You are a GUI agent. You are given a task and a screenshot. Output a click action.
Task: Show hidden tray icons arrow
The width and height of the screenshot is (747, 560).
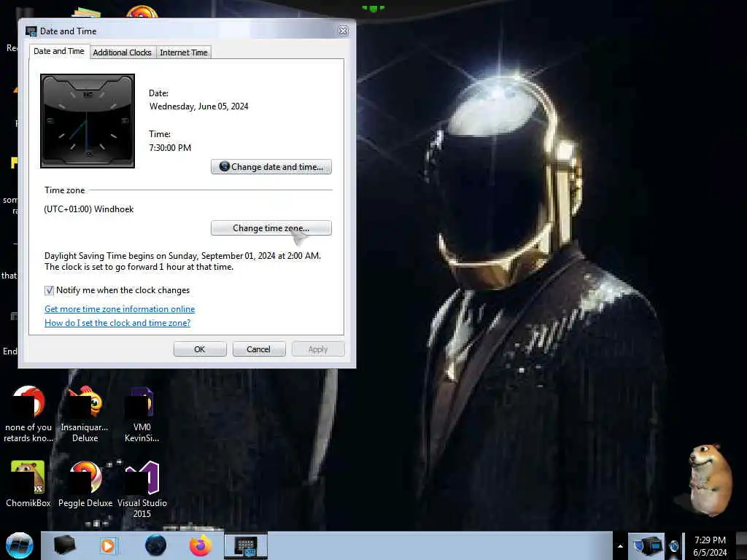pos(620,546)
